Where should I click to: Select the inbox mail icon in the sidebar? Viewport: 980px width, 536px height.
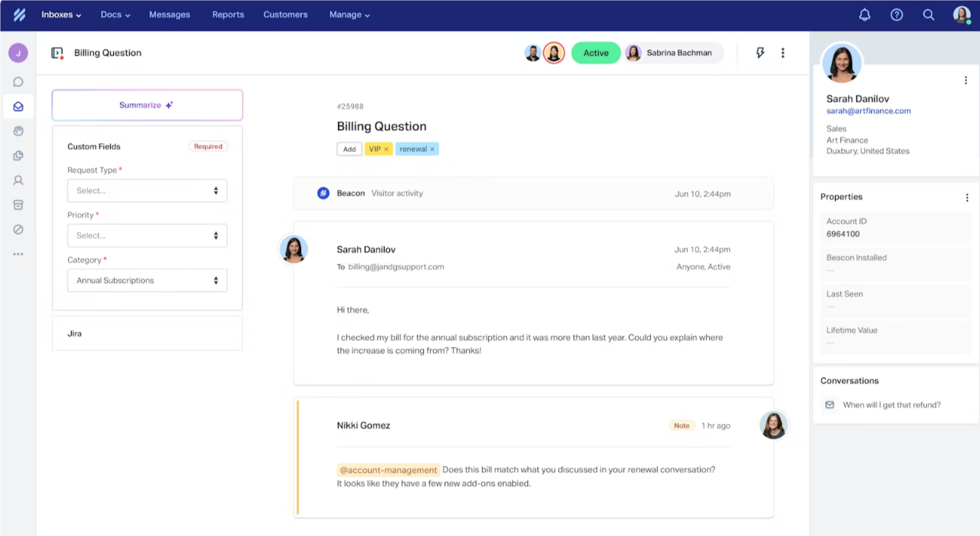18,106
